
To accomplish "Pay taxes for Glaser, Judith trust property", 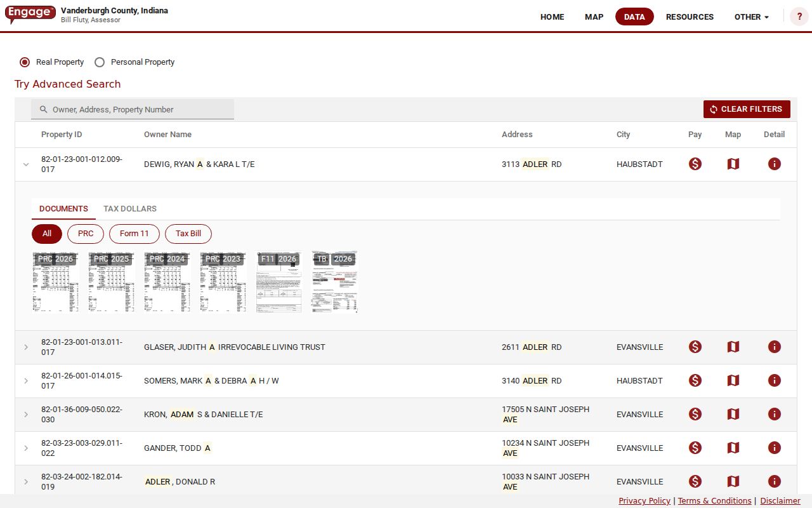I will tap(695, 347).
